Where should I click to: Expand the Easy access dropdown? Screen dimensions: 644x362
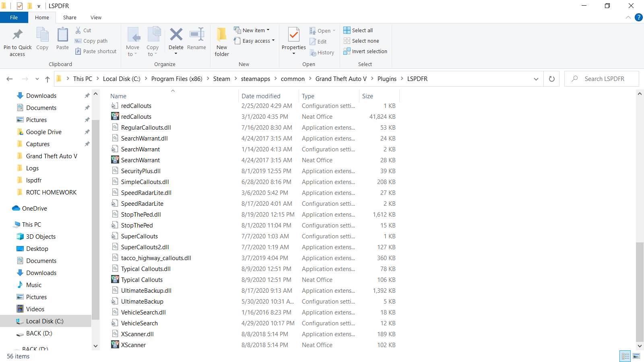254,41
